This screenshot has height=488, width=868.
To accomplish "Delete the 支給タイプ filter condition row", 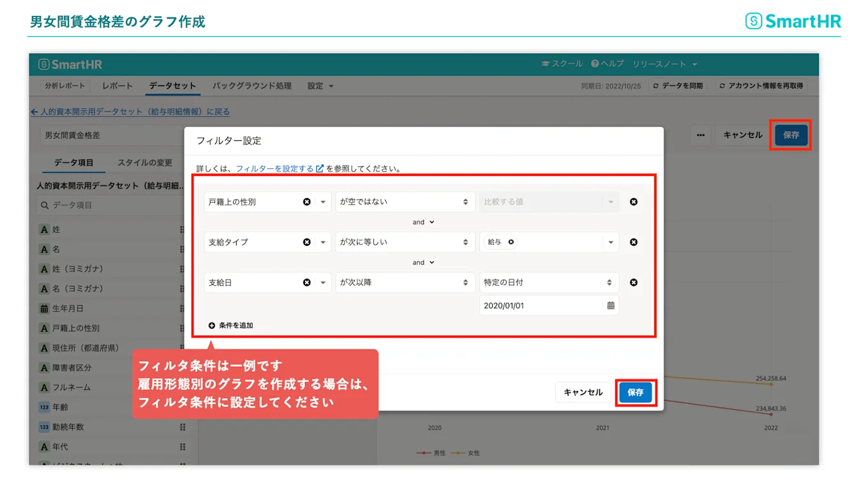I will (x=634, y=242).
